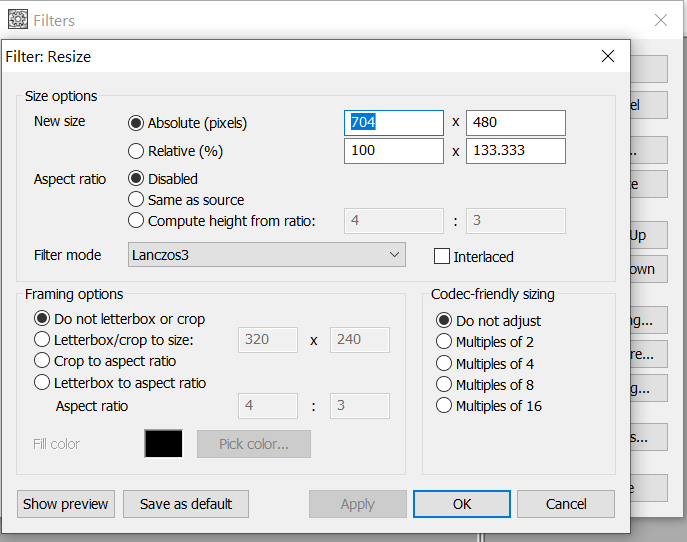Click the absolute height field showing 480

point(516,123)
